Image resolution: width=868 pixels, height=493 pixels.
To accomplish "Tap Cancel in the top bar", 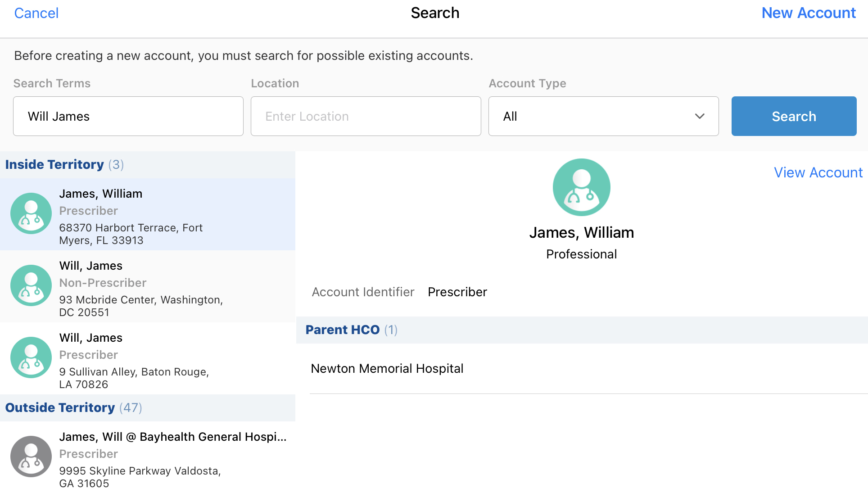I will 36,13.
